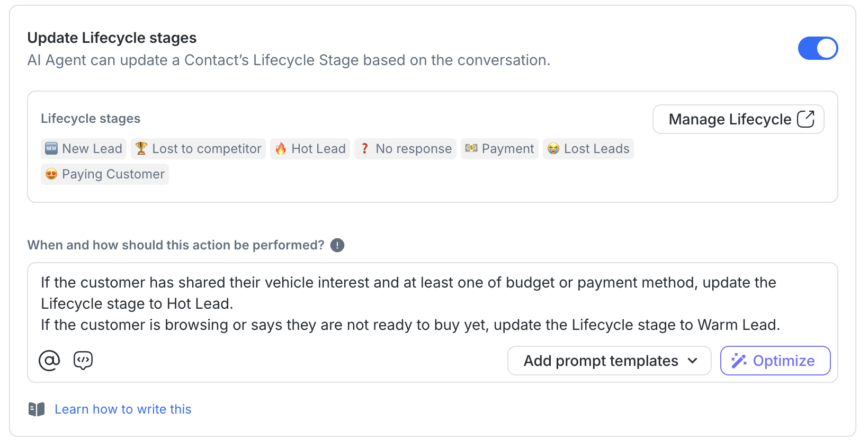
Task: Click into the action instructions text box
Action: pos(432,303)
